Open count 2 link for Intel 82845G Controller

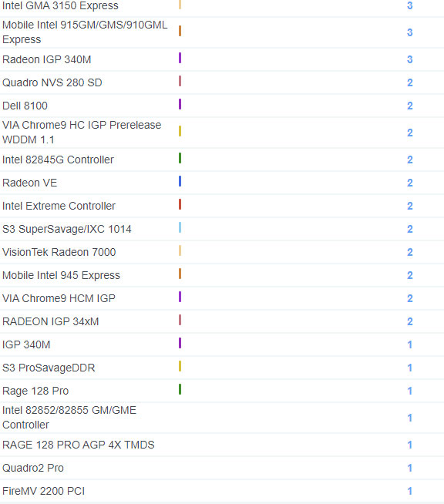tap(409, 160)
